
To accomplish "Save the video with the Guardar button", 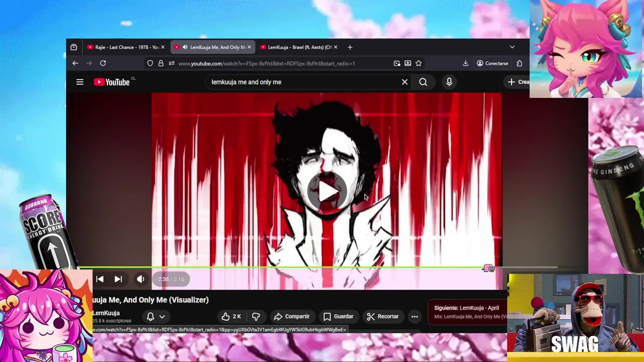I will [339, 316].
